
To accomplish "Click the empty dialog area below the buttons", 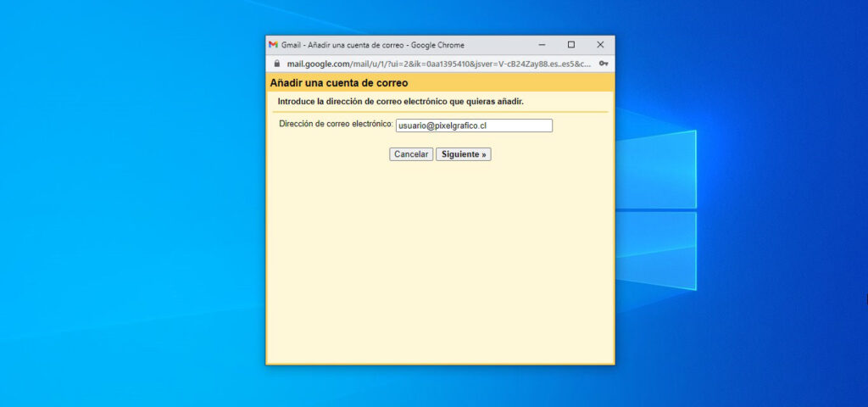I will [440, 263].
